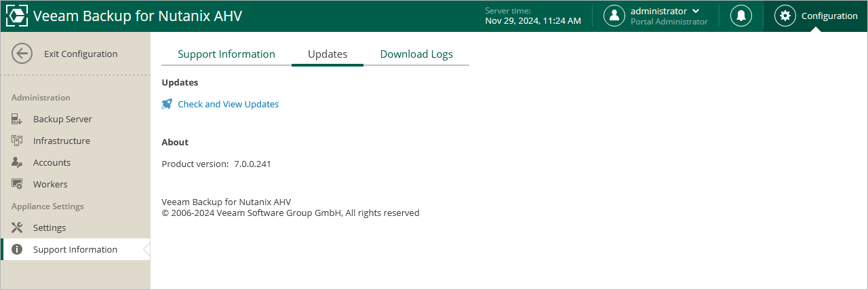
Task: Click the Appliance Settings section label
Action: [47, 206]
